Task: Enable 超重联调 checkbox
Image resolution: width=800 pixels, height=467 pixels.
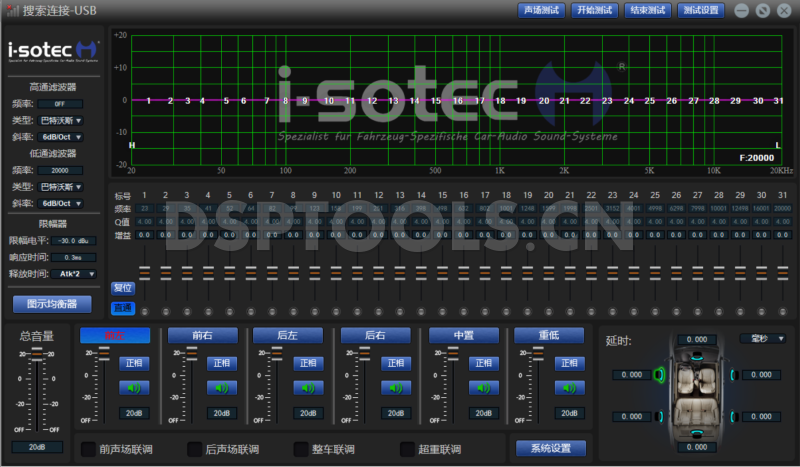Action: (x=407, y=449)
